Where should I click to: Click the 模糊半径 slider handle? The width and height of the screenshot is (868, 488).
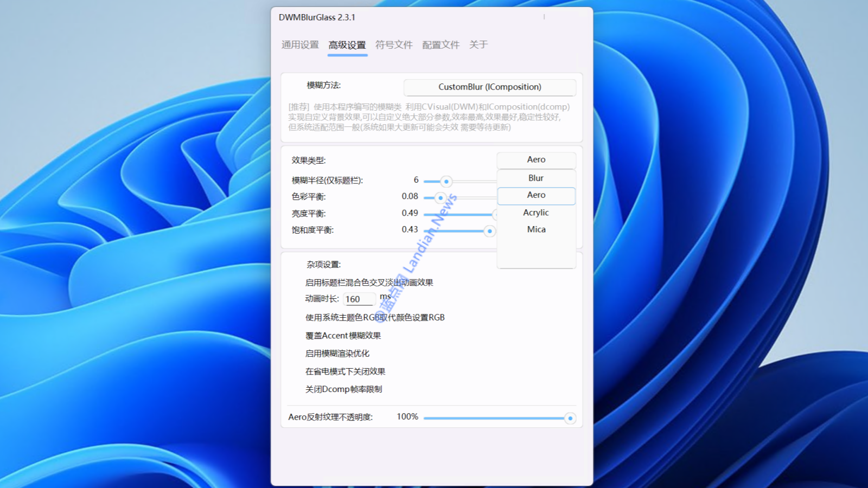click(446, 182)
